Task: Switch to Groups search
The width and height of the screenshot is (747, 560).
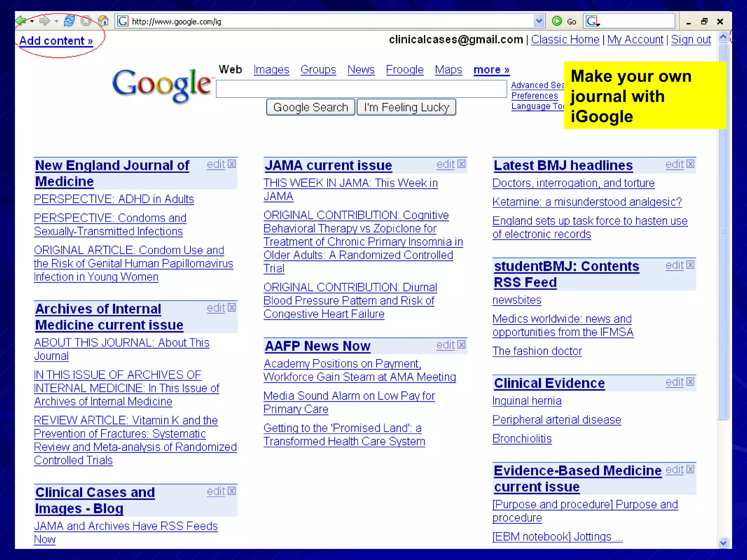Action: (x=318, y=70)
